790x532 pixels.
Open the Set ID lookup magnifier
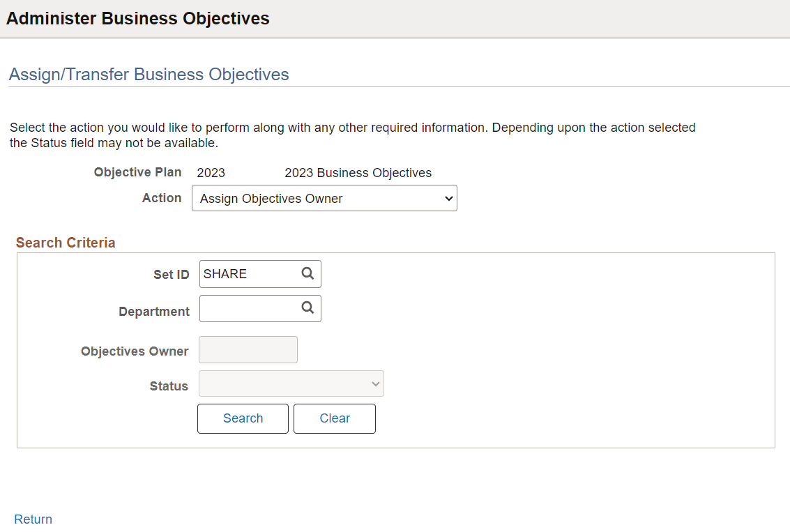point(307,273)
